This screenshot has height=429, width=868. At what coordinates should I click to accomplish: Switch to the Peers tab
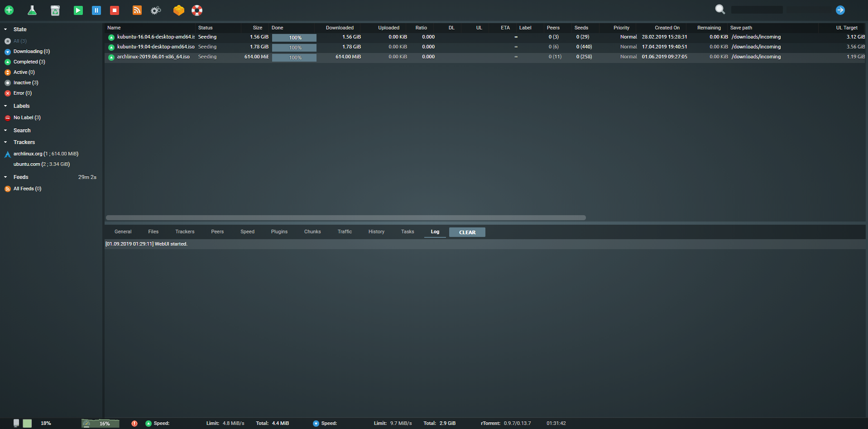click(x=217, y=231)
